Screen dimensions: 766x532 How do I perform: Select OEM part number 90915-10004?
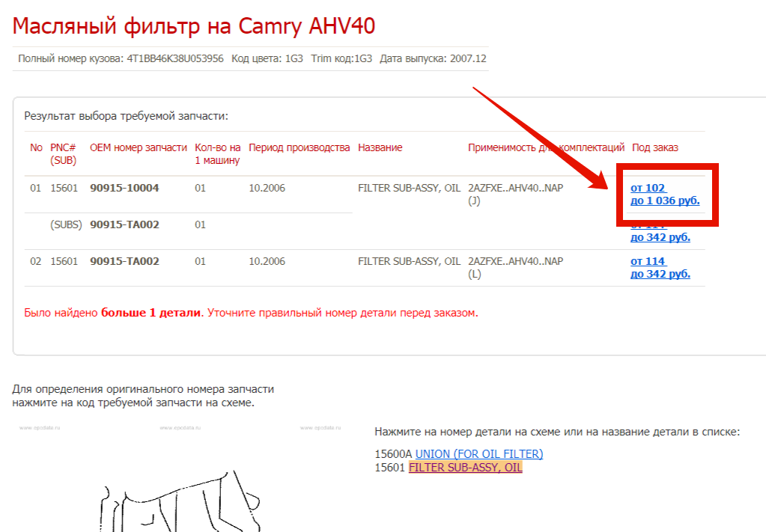pos(124,188)
